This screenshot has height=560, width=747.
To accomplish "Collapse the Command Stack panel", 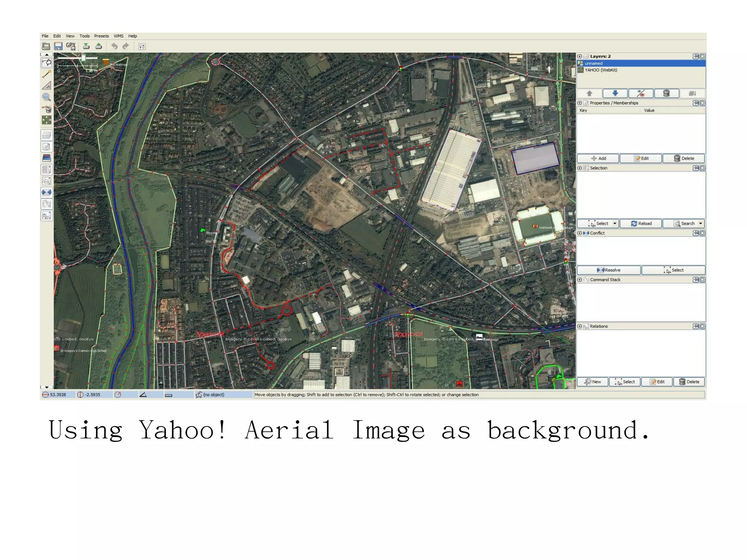I will tap(580, 280).
